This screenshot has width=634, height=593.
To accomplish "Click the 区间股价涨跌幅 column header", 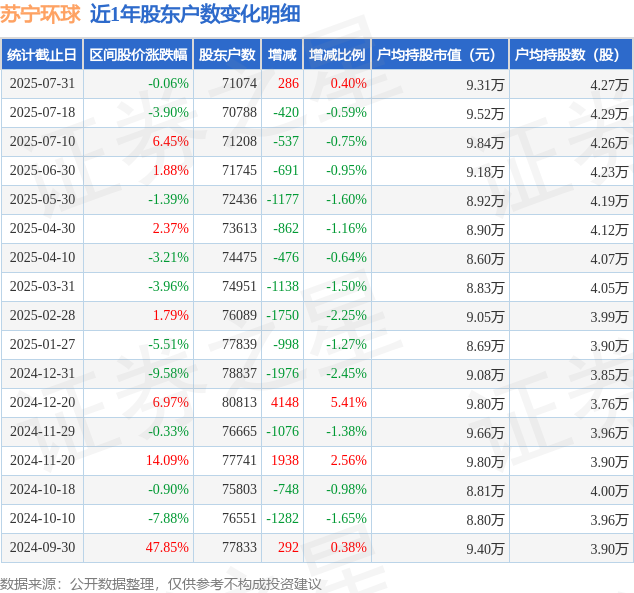I will coord(138,55).
